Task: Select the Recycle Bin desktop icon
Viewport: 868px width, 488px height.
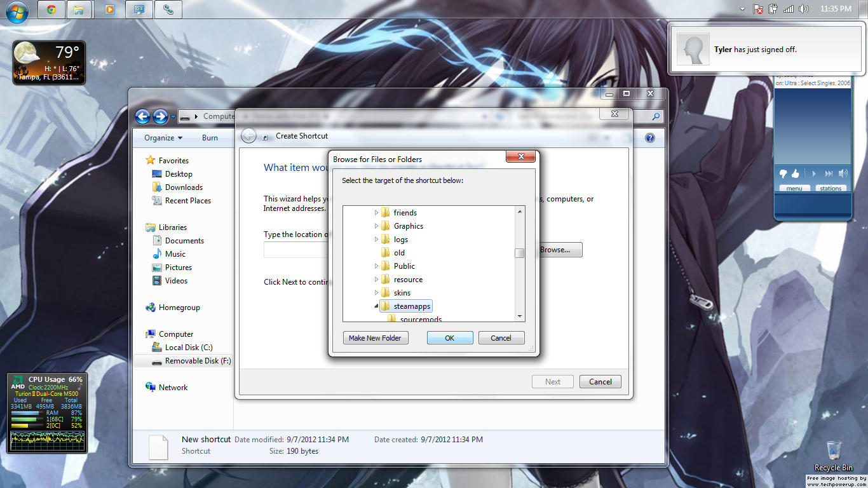Action: 834,456
